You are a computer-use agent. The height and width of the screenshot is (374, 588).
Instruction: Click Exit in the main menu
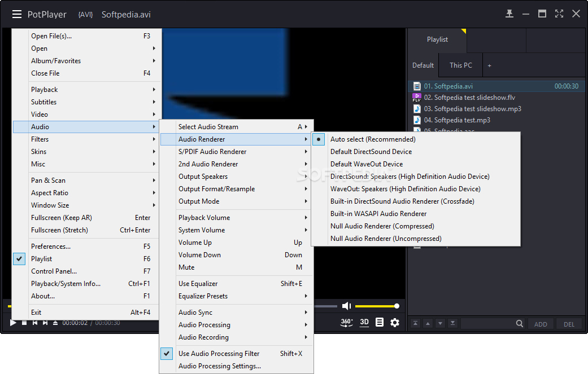click(x=87, y=312)
